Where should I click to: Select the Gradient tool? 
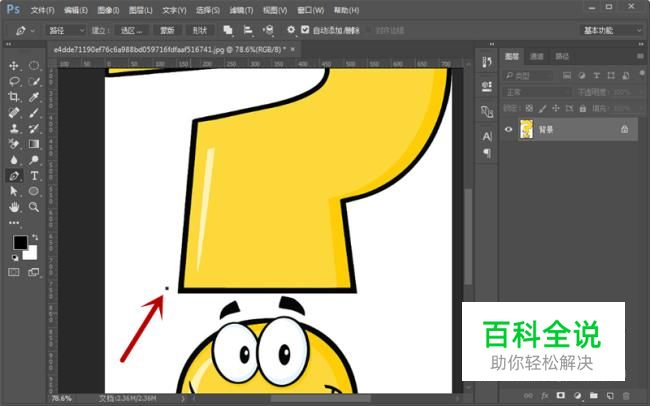click(x=34, y=144)
